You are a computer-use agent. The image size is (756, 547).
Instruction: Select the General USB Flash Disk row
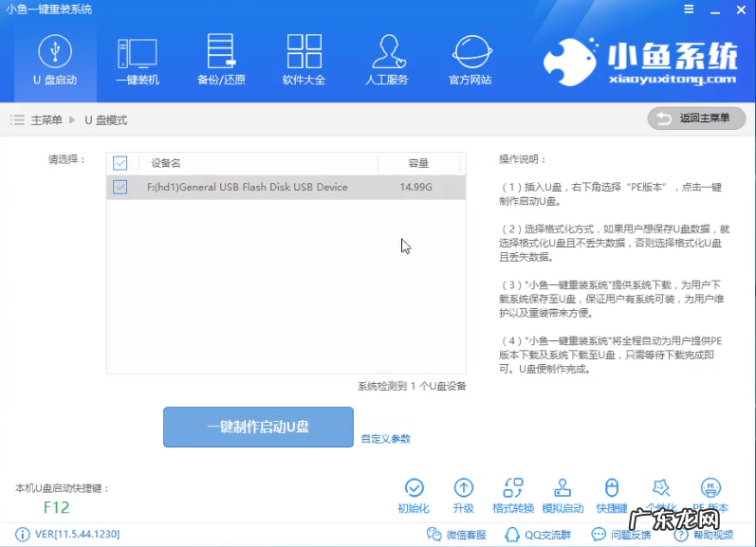(x=286, y=187)
